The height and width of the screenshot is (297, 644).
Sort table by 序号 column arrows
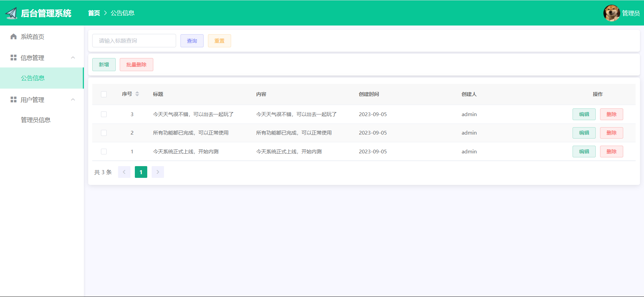click(x=137, y=94)
